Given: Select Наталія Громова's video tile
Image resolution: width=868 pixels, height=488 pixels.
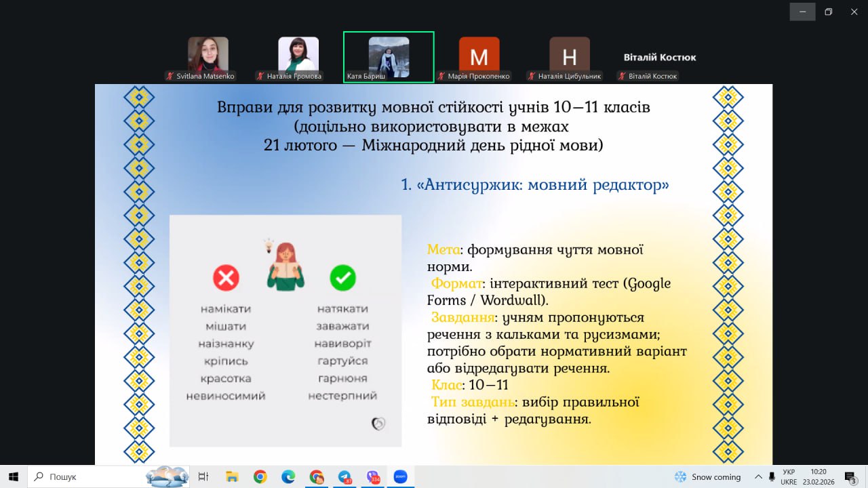Looking at the screenshot, I should coord(298,57).
